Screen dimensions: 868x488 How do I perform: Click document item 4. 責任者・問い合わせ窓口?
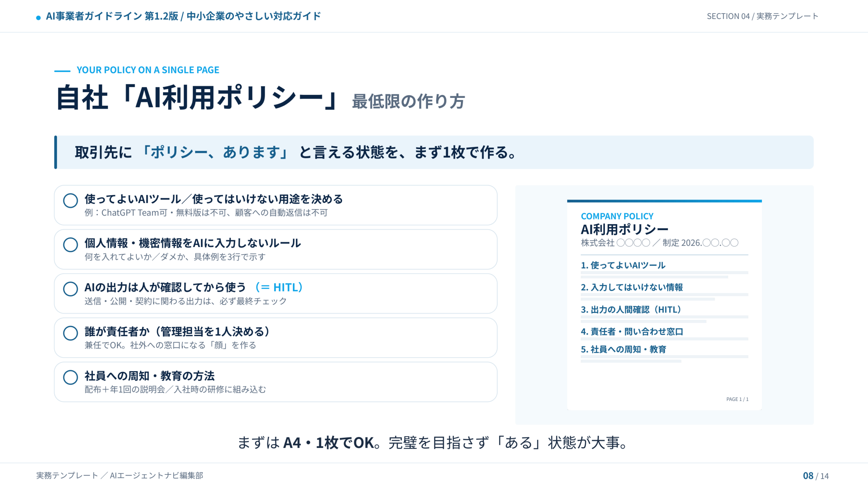click(x=632, y=331)
